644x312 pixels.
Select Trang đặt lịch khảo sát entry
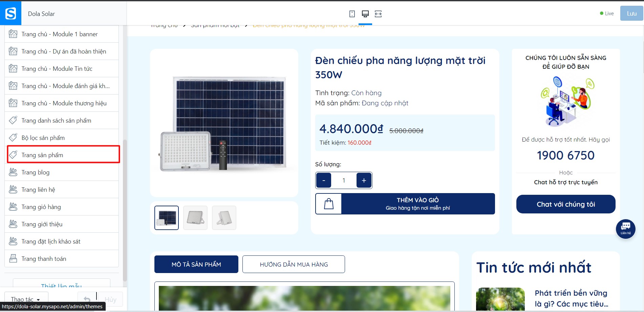click(62, 241)
